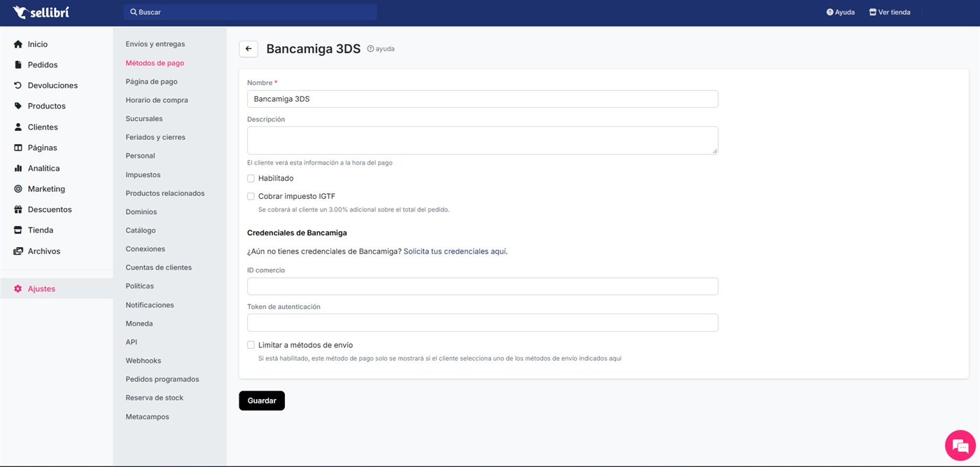The width and height of the screenshot is (980, 467).
Task: Click the search magnifier icon
Action: pos(134,12)
